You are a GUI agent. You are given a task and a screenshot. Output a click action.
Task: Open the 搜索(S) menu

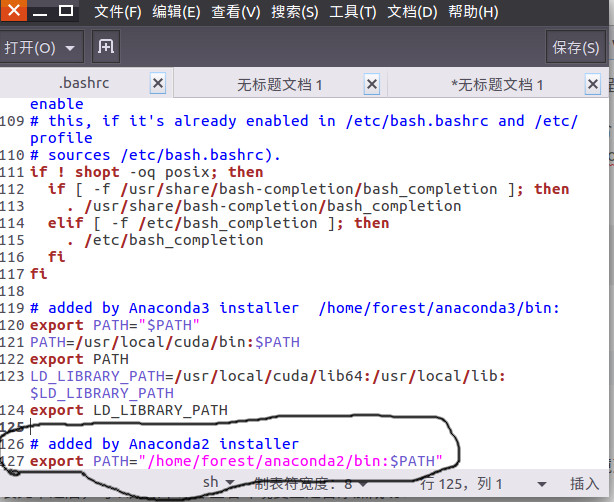[295, 12]
